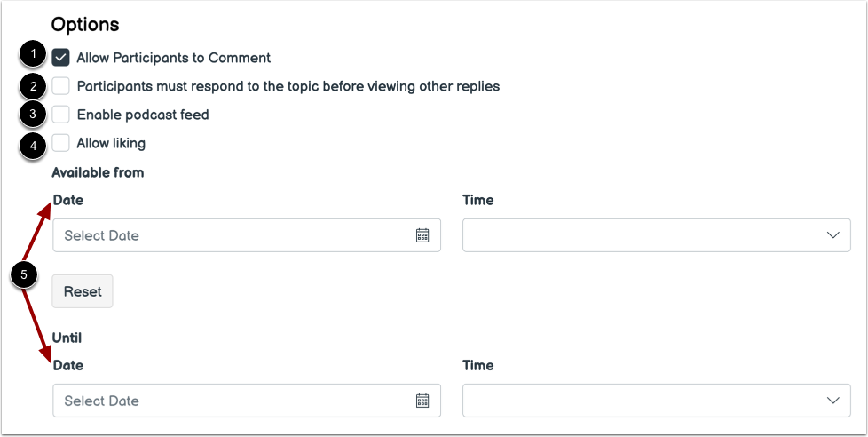Click the Until section label
The image size is (868, 437).
point(67,338)
